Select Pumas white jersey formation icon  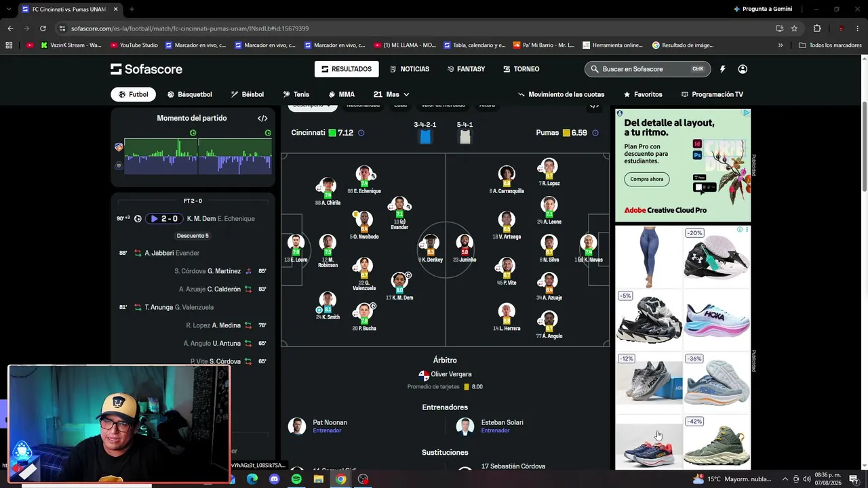[465, 136]
